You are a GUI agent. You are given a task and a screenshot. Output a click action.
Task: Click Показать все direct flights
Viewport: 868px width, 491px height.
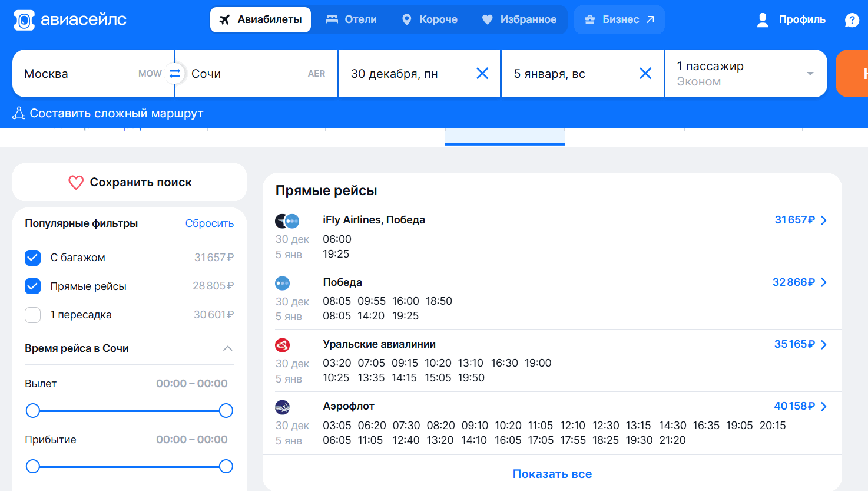click(552, 474)
